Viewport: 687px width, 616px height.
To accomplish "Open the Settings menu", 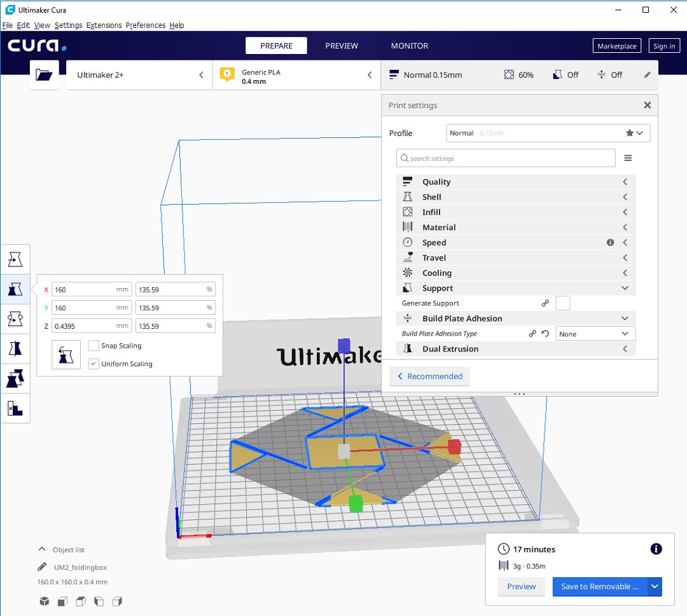I will [x=68, y=25].
